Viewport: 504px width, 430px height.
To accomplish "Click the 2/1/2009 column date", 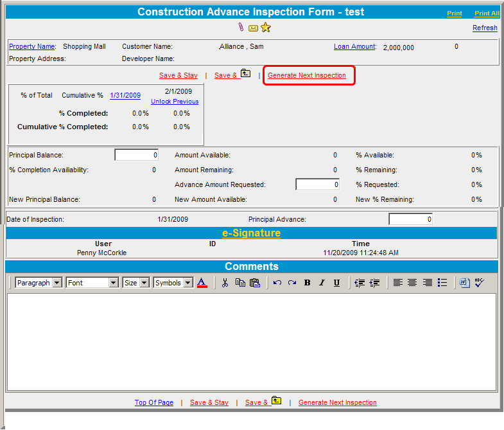I will pos(178,91).
